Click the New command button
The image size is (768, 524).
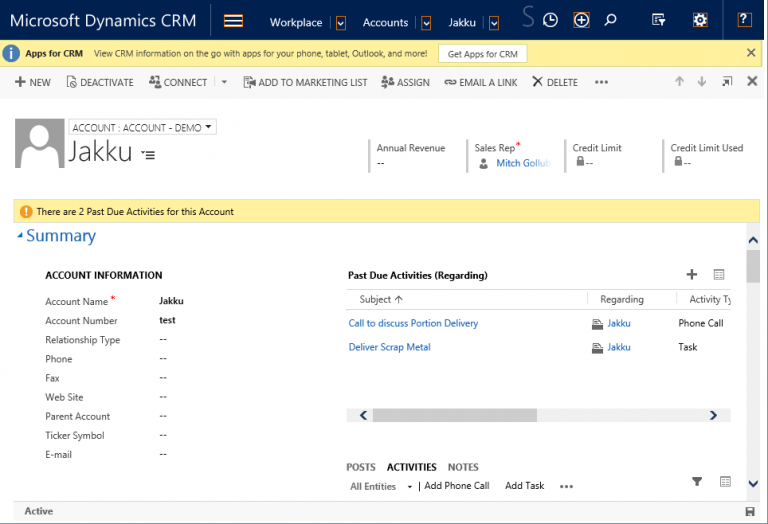(33, 82)
